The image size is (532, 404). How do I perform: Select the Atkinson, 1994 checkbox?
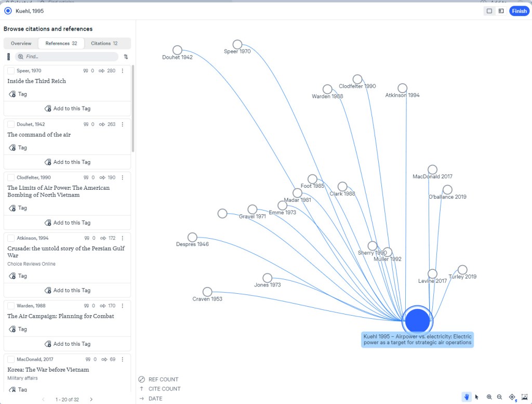pyautogui.click(x=11, y=238)
